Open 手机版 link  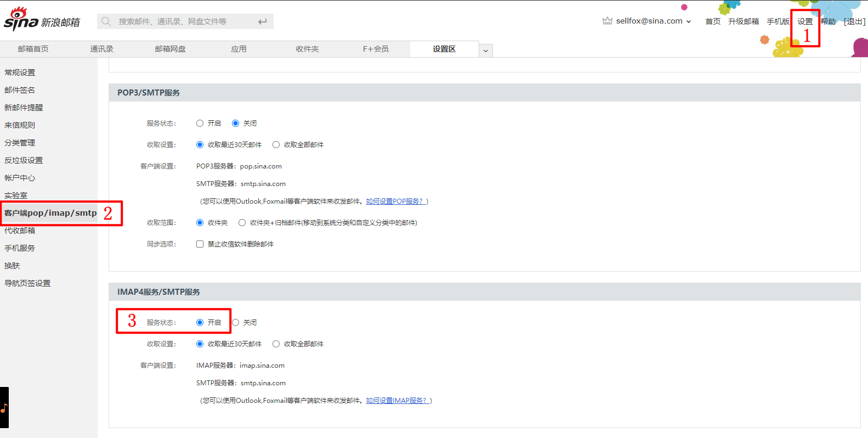(778, 21)
